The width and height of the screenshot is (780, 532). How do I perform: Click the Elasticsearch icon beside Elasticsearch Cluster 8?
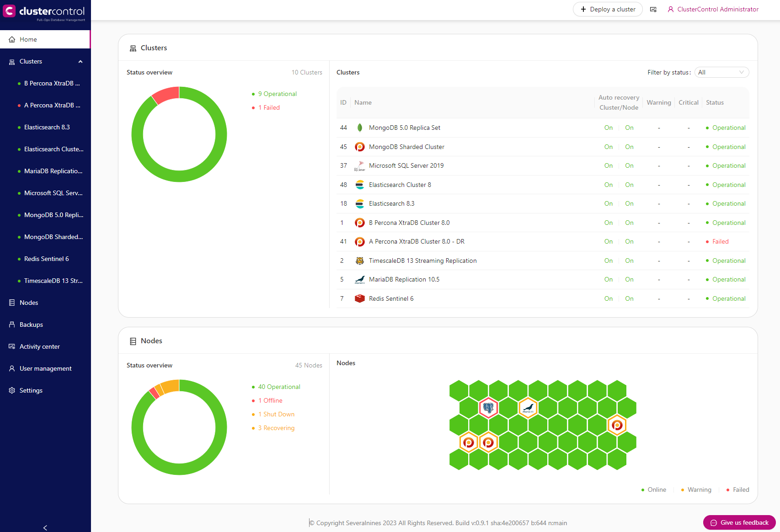click(x=360, y=185)
